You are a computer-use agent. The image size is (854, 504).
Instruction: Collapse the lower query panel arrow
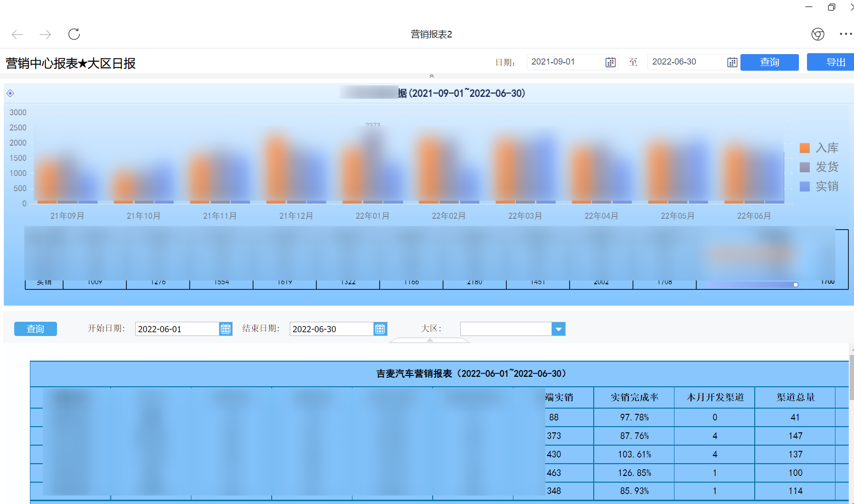click(430, 340)
